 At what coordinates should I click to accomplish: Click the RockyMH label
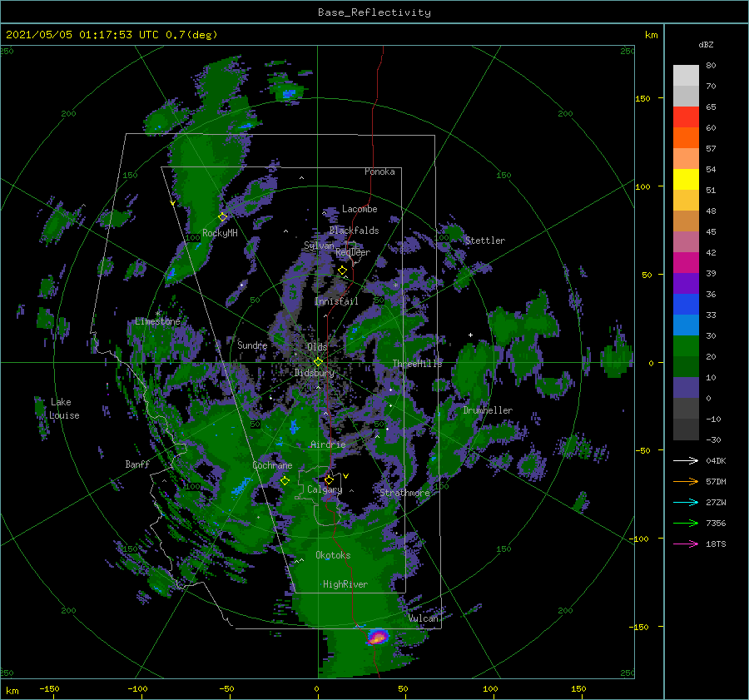pos(220,233)
